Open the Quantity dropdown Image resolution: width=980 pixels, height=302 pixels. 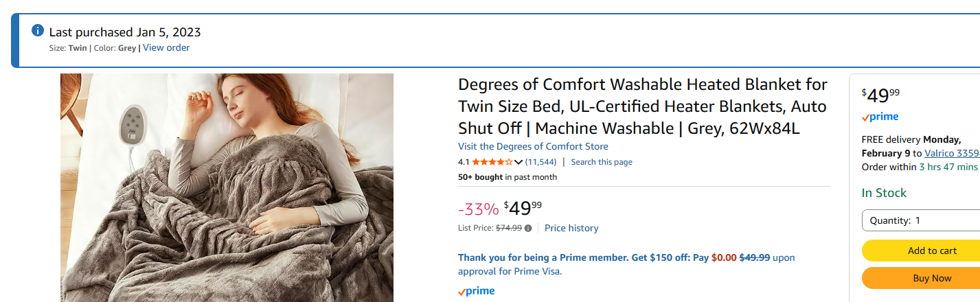[921, 220]
